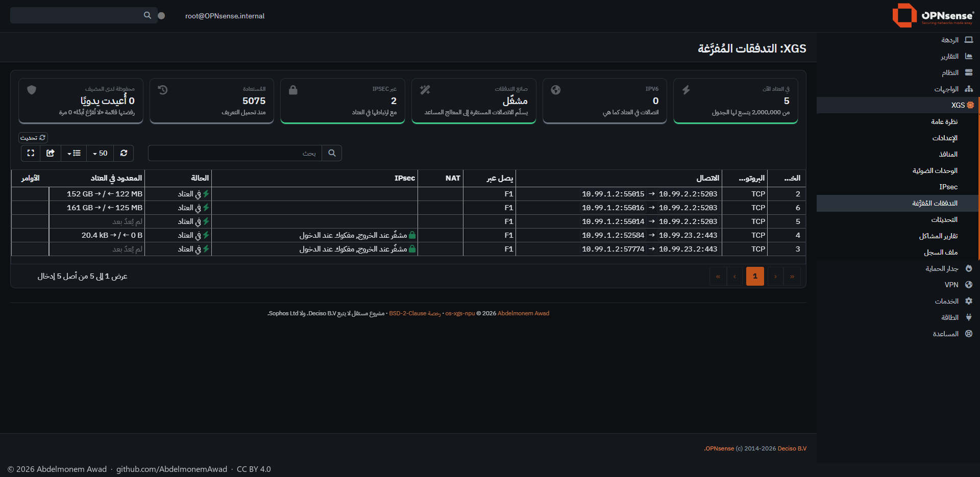Expand the التقارير reporting menu

[898, 56]
